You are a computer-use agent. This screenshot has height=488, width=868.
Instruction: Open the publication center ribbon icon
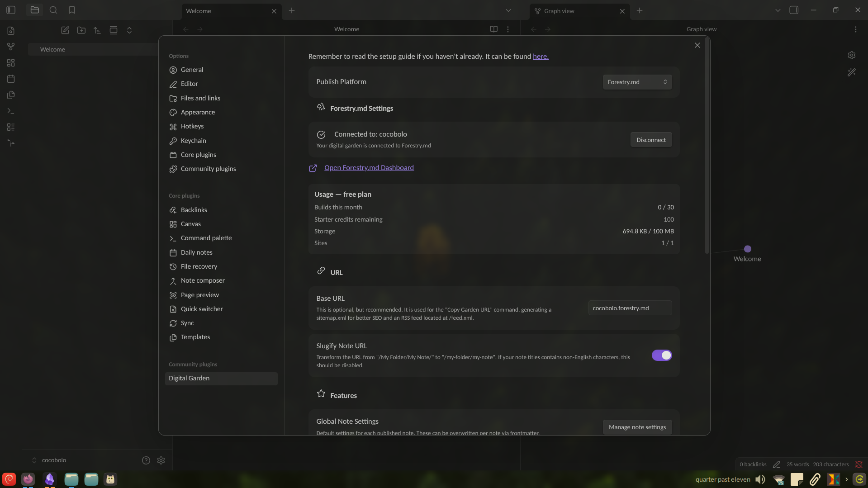(11, 127)
